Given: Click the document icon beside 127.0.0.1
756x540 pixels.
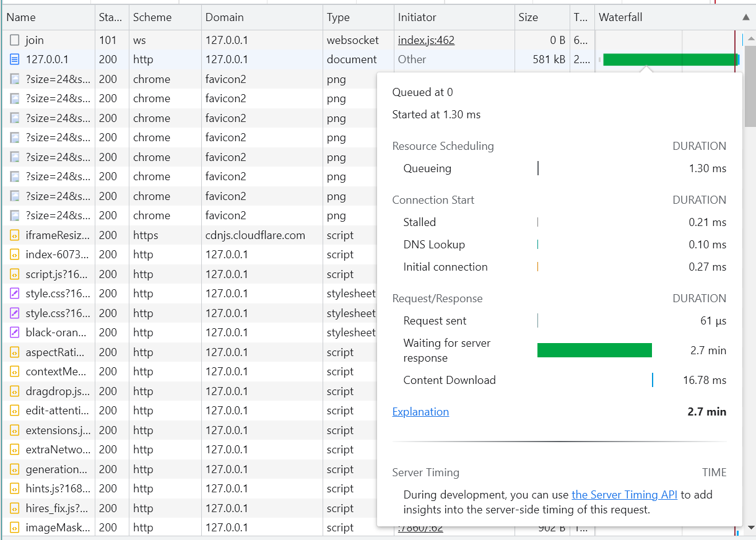Looking at the screenshot, I should click(x=14, y=59).
